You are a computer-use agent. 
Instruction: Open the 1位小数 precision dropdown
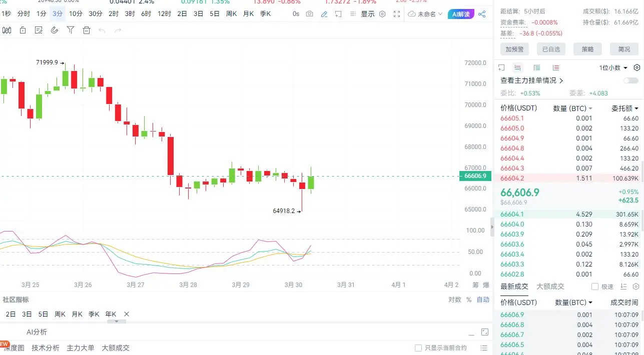(613, 67)
